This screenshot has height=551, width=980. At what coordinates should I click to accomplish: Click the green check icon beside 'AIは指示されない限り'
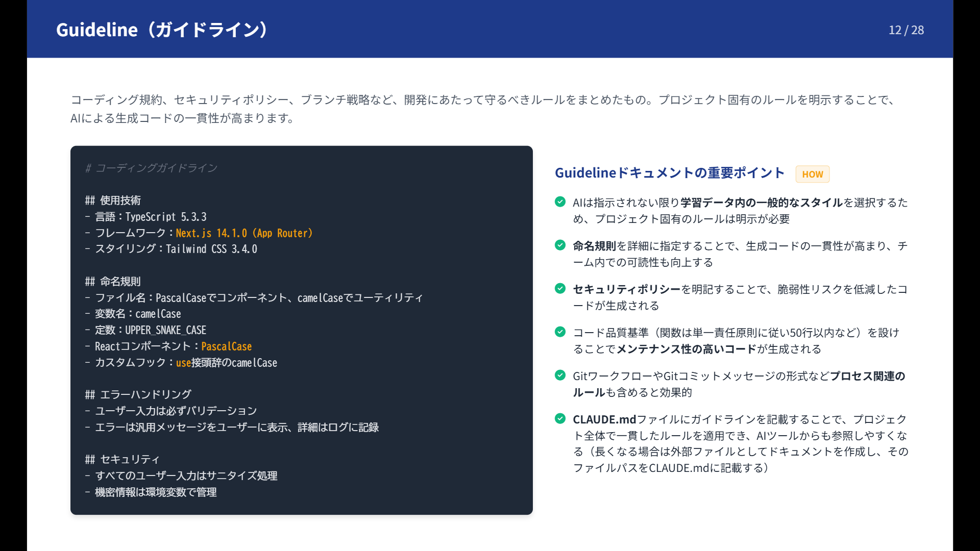(x=560, y=202)
